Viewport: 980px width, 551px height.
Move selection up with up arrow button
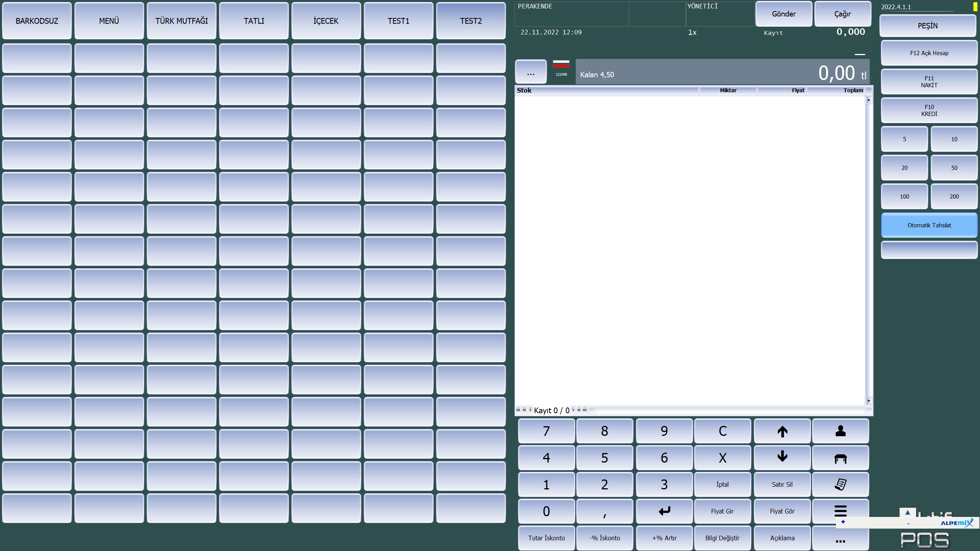point(782,431)
